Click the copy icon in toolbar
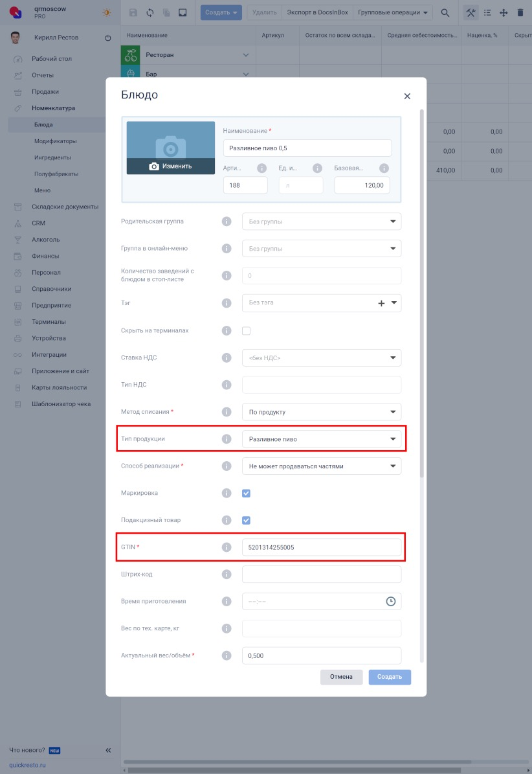This screenshot has height=774, width=532. 166,13
